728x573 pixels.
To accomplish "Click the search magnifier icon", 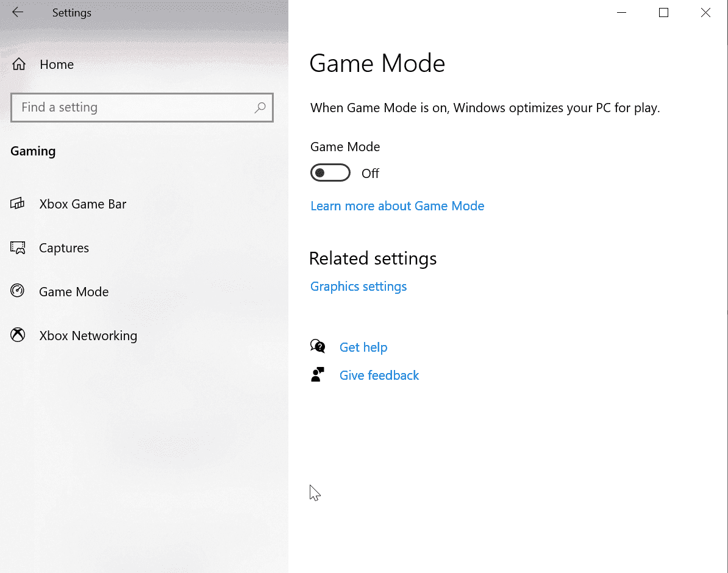I will [260, 108].
